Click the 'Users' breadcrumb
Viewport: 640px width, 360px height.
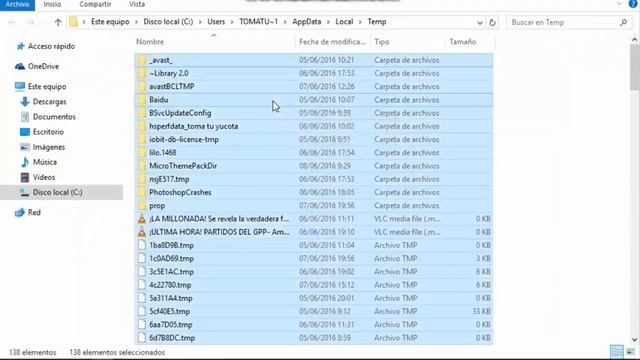point(216,22)
